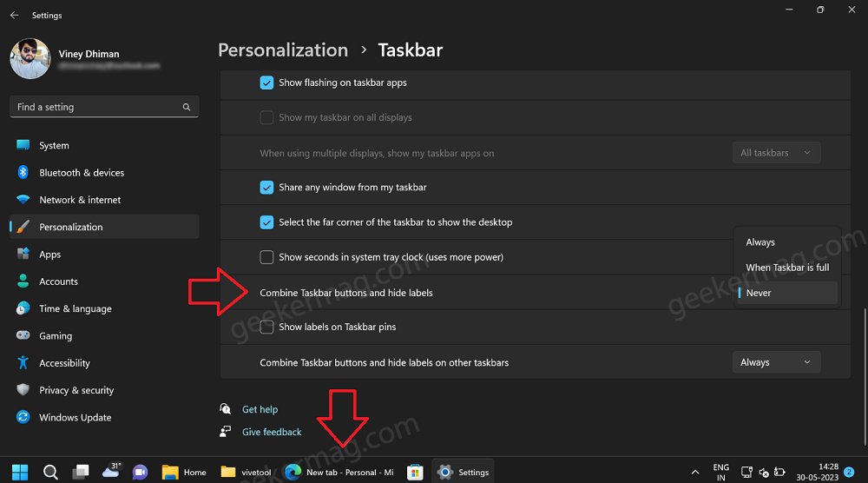Open the Get help link
Screen dimensions: 868x483
click(x=260, y=409)
